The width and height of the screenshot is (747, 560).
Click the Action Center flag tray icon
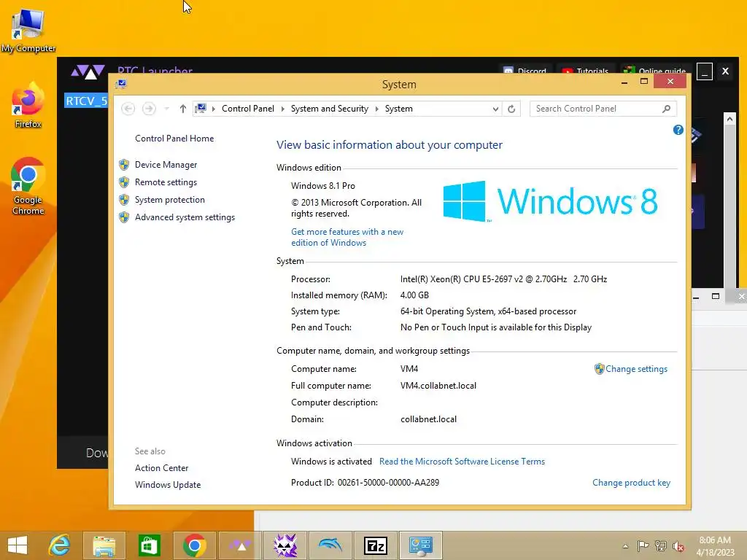click(x=643, y=545)
